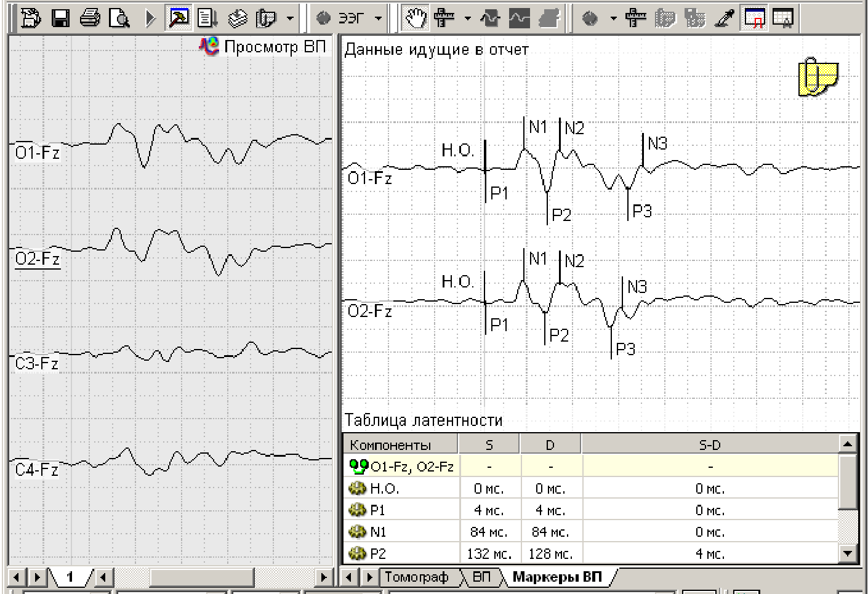The image size is (868, 594).
Task: Click the left panel horizontal scrollbar thumb
Action: (202, 577)
